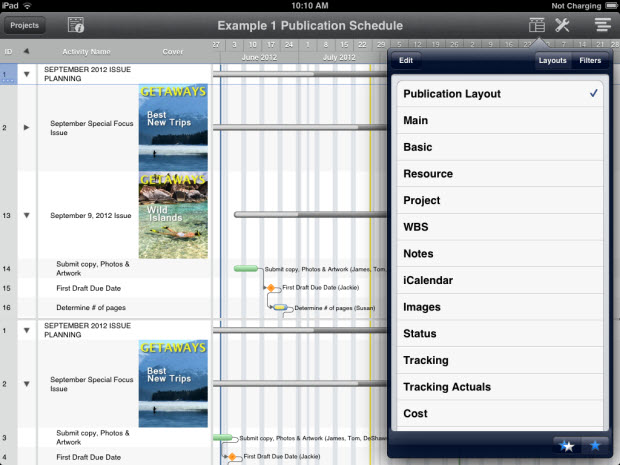Screen dimensions: 620x465
Task: Tap the Wild Islands cover thumbnail
Action: [x=173, y=215]
